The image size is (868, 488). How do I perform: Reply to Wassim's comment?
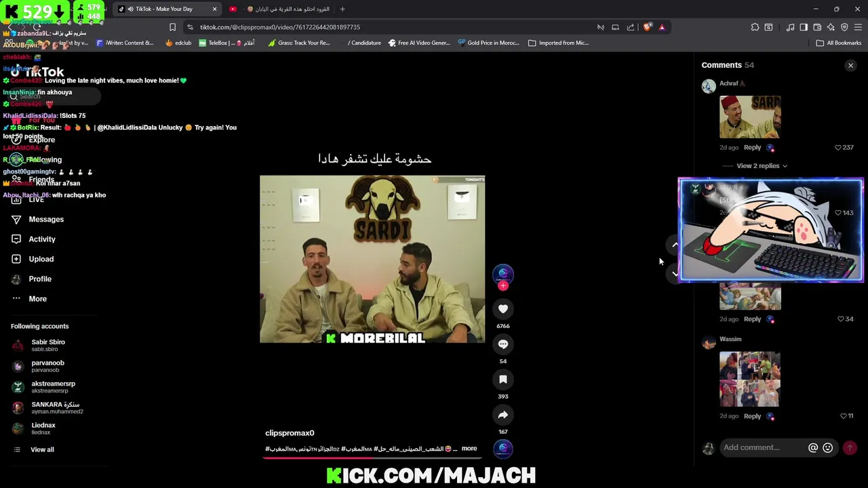coord(752,415)
